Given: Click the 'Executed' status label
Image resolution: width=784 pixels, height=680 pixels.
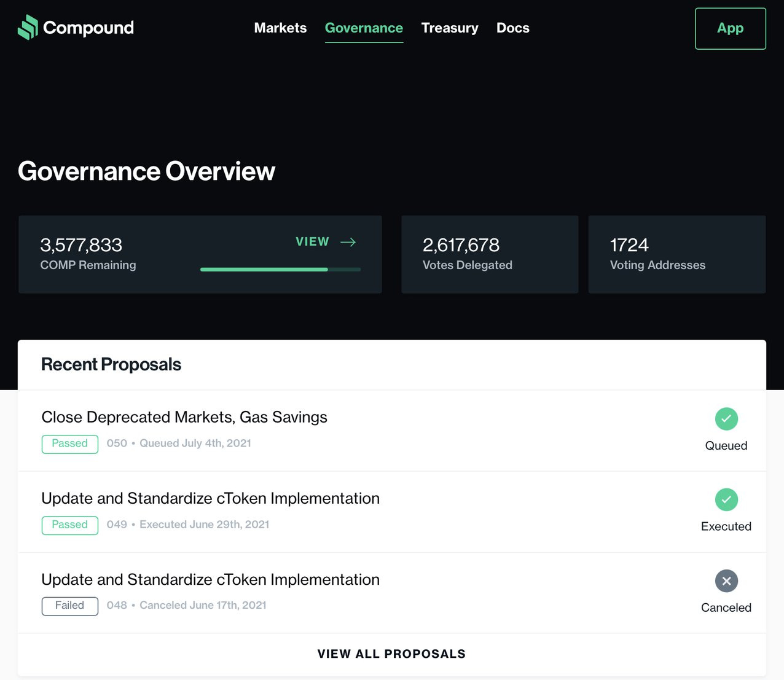Looking at the screenshot, I should click(726, 526).
